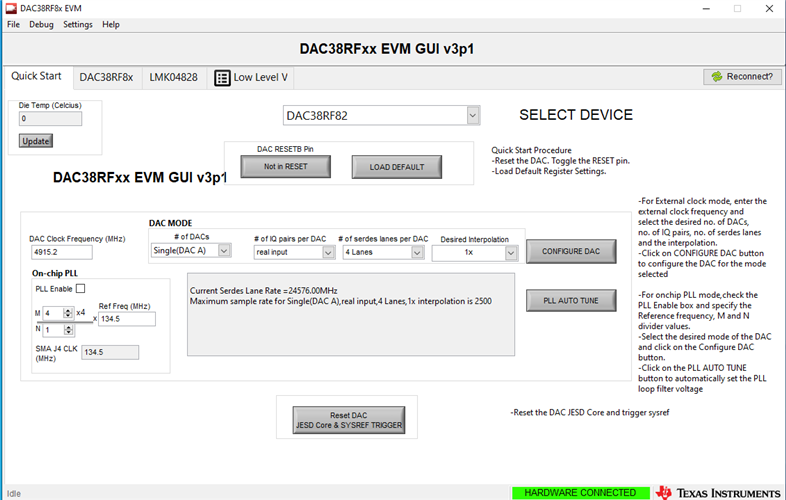Viewport: 786px width, 500px height.
Task: Click the Texas Instruments logo in status bar
Action: pos(720,493)
